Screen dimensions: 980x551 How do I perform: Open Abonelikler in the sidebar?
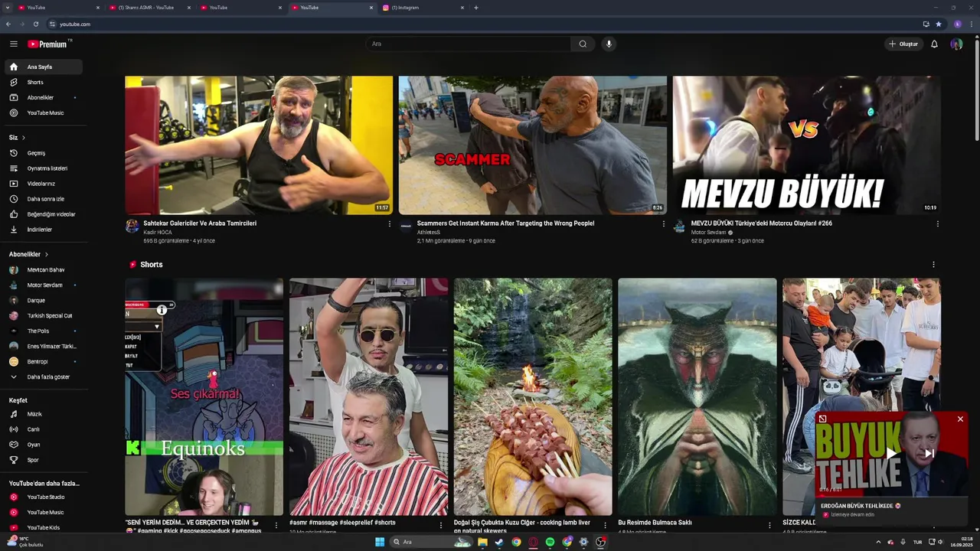(45, 97)
